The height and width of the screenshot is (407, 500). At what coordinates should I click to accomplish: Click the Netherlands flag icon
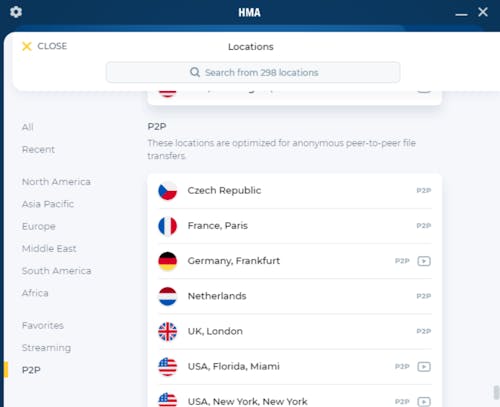click(167, 296)
